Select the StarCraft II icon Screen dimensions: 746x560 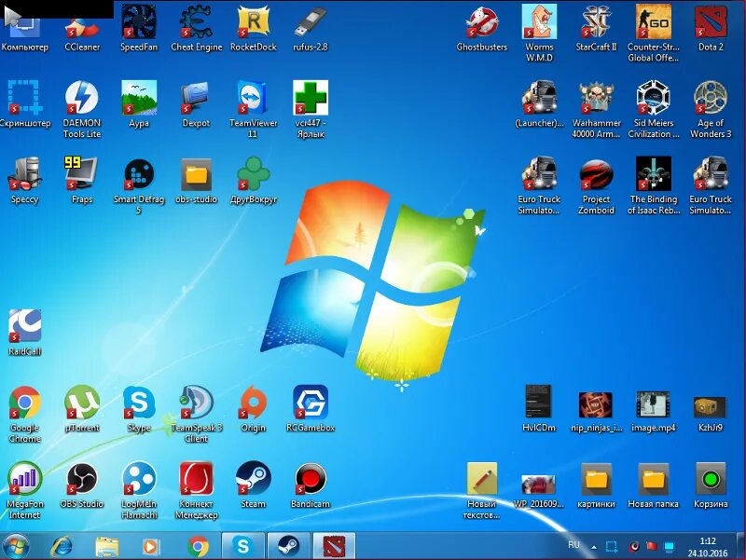[596, 28]
